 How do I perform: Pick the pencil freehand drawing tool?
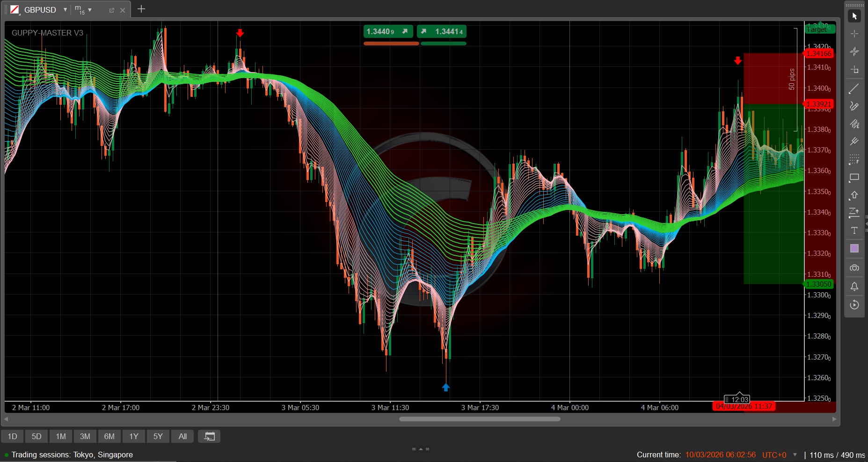tap(854, 106)
